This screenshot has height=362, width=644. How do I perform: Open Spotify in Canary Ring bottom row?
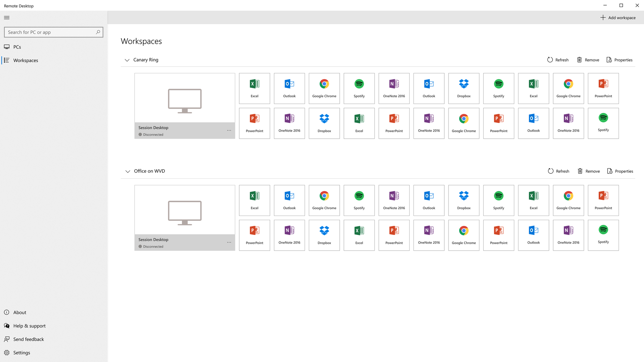click(603, 123)
